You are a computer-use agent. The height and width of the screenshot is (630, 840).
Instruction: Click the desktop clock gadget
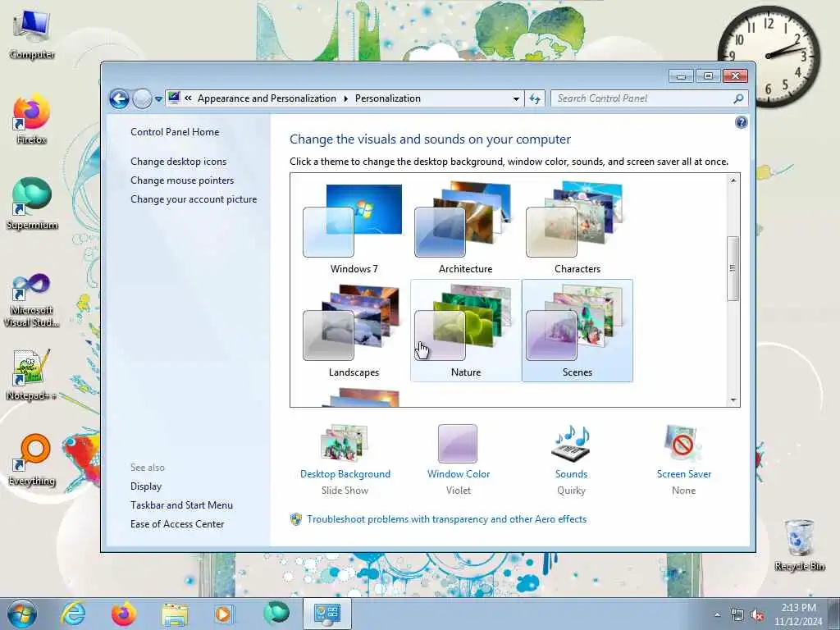[768, 56]
